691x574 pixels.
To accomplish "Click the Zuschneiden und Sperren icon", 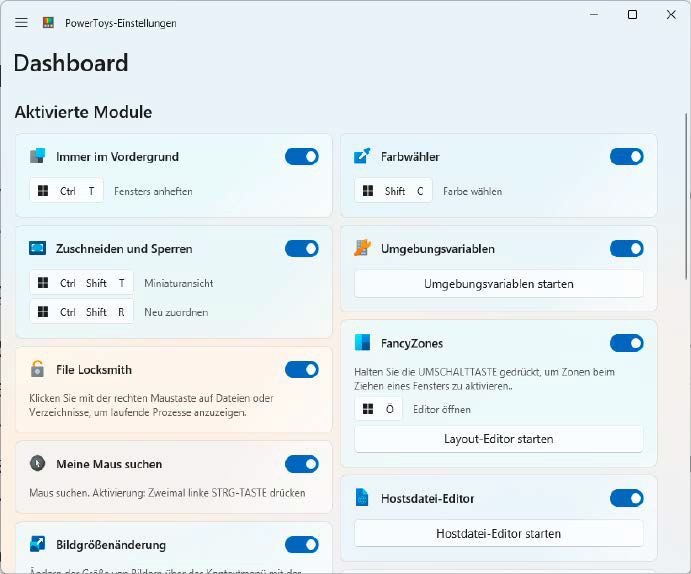I will coord(37,248).
